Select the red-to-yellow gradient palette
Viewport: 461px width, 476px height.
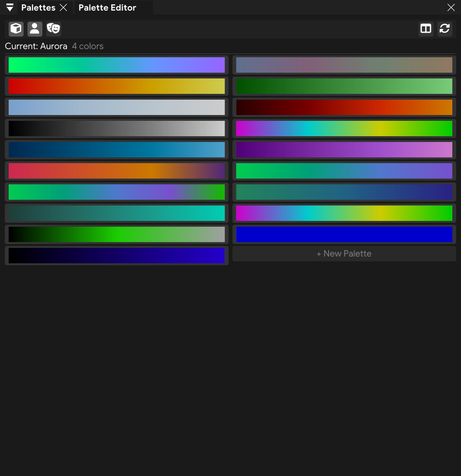tap(117, 86)
